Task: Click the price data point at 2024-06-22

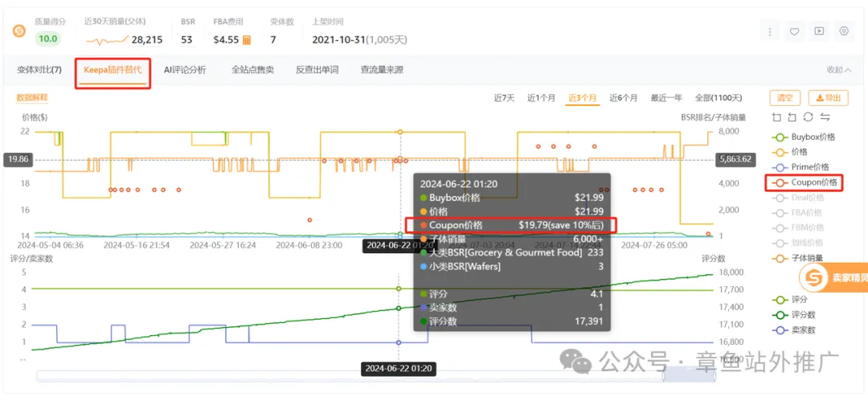Action: (x=399, y=132)
